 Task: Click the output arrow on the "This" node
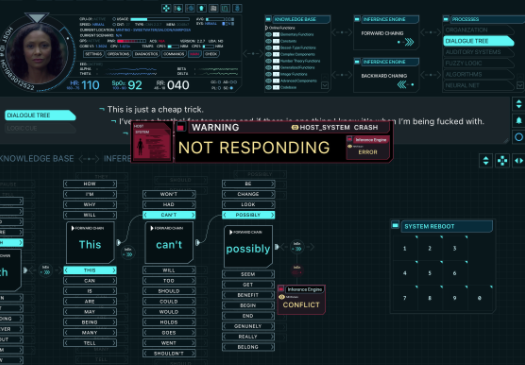click(119, 242)
